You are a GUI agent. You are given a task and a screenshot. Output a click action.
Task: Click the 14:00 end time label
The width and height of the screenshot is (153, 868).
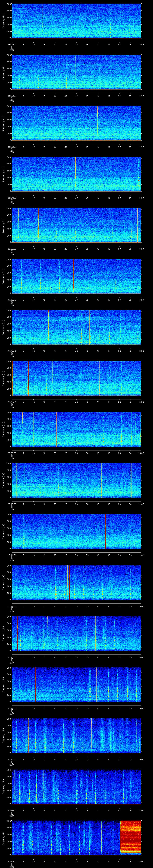tap(141, 657)
